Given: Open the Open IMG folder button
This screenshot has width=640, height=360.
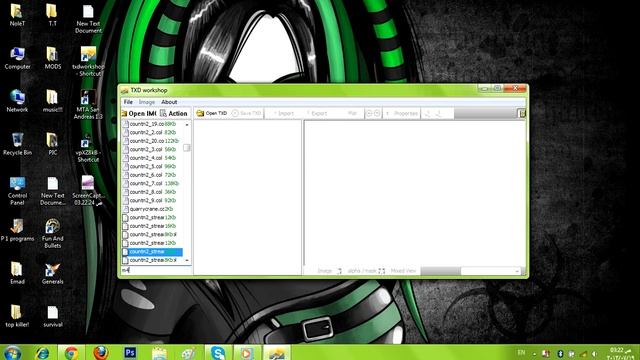Looking at the screenshot, I should [x=139, y=113].
